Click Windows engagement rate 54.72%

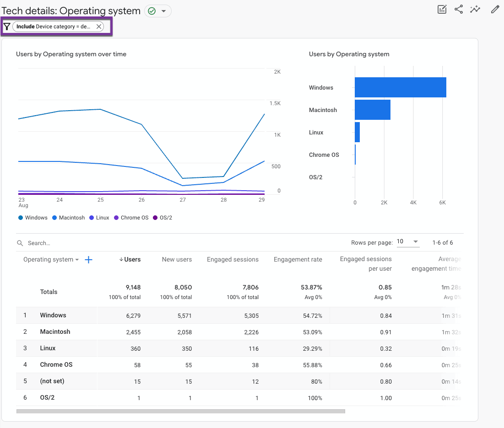click(x=313, y=316)
